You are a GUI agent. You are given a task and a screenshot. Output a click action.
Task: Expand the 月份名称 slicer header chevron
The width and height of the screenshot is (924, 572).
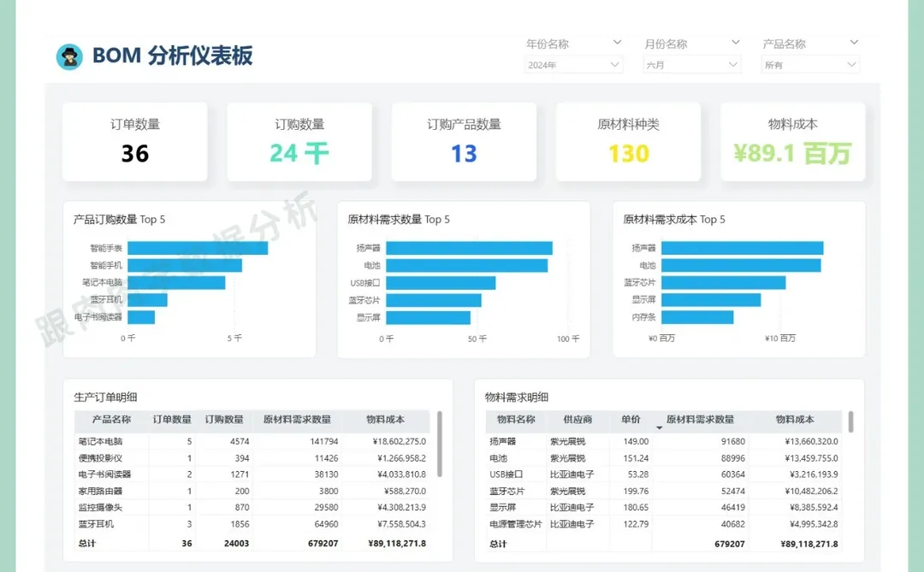pyautogui.click(x=736, y=42)
